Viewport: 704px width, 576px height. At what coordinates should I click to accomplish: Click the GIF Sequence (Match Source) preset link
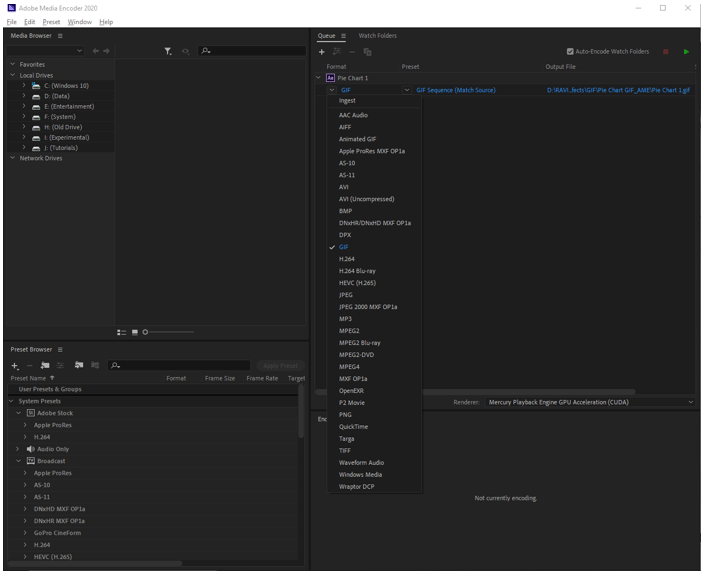tap(456, 90)
